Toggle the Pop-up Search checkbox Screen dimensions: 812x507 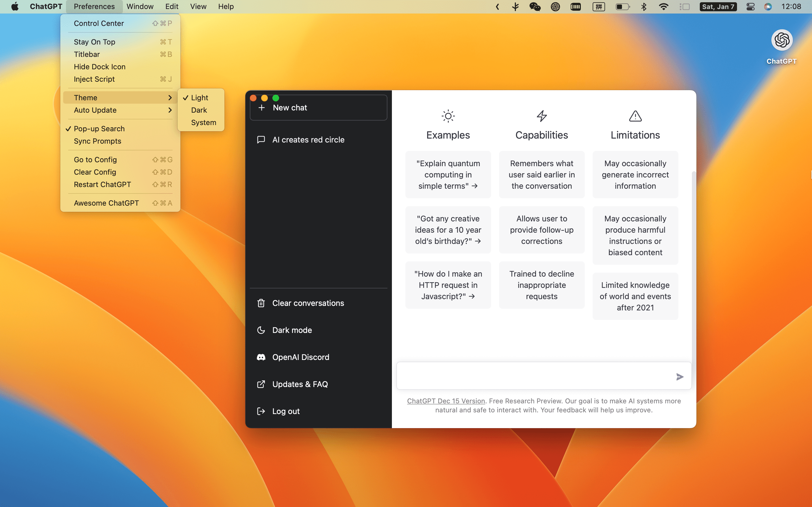(x=99, y=128)
